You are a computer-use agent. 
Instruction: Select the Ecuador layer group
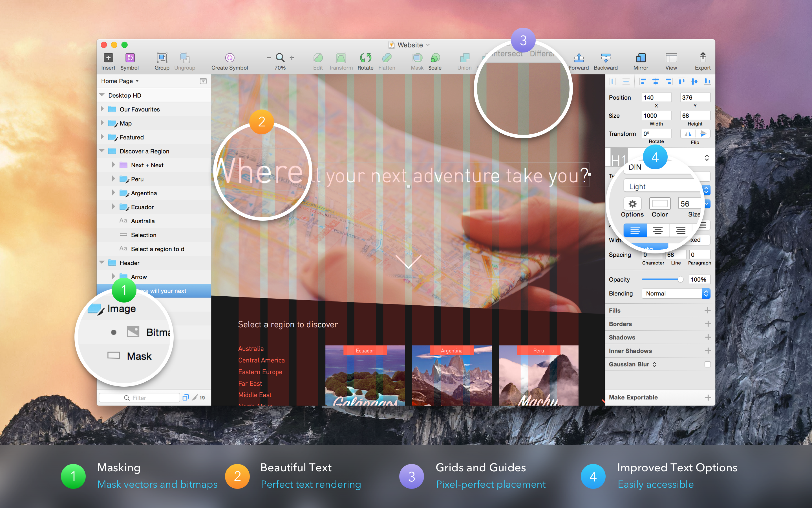point(154,207)
